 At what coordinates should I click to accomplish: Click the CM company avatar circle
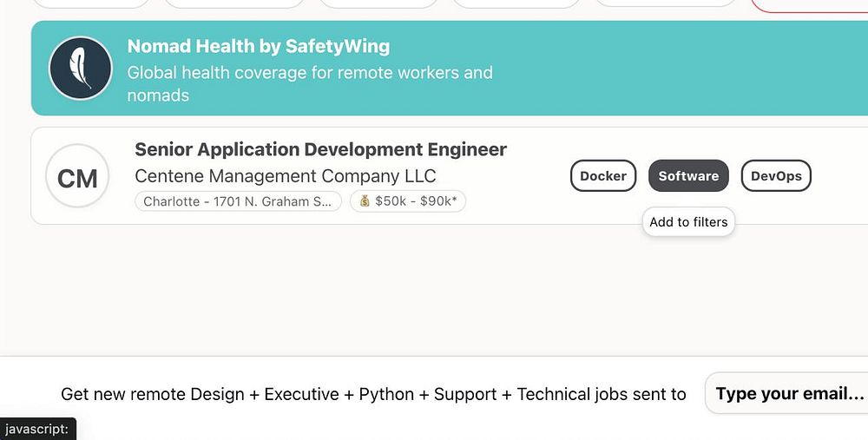77,176
